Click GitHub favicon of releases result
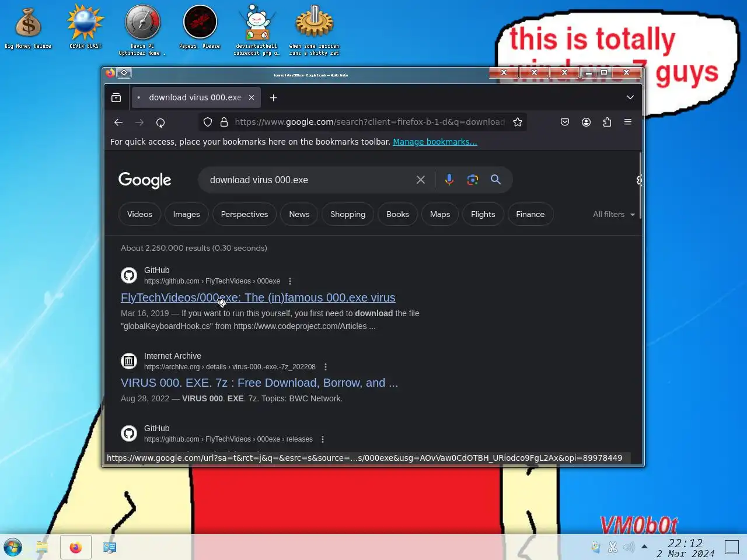Viewport: 747px width, 560px height. (x=129, y=433)
